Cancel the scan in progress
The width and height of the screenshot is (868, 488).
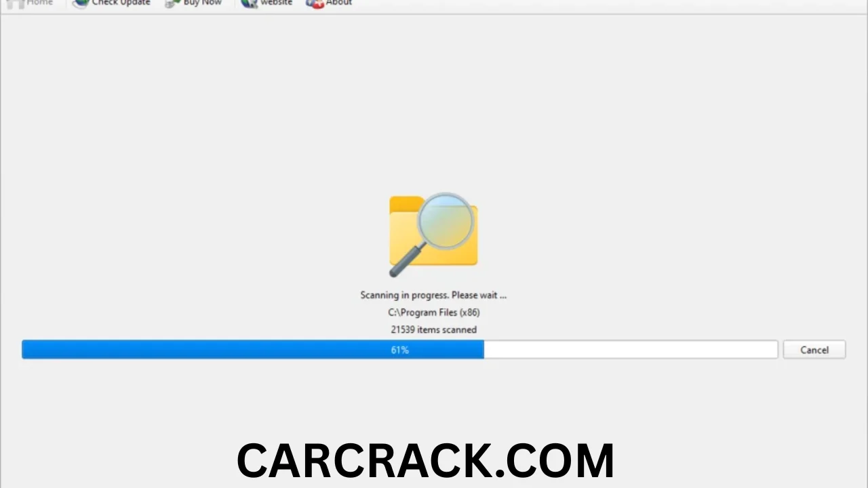pos(814,350)
